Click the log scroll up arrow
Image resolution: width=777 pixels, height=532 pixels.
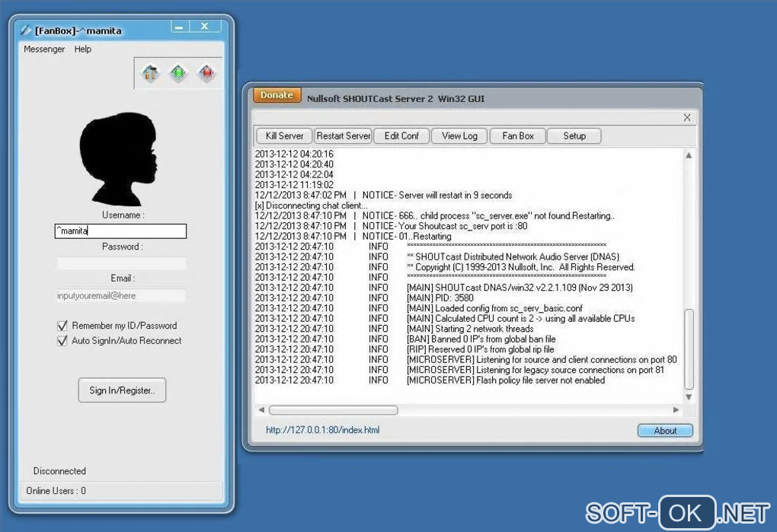(x=689, y=156)
